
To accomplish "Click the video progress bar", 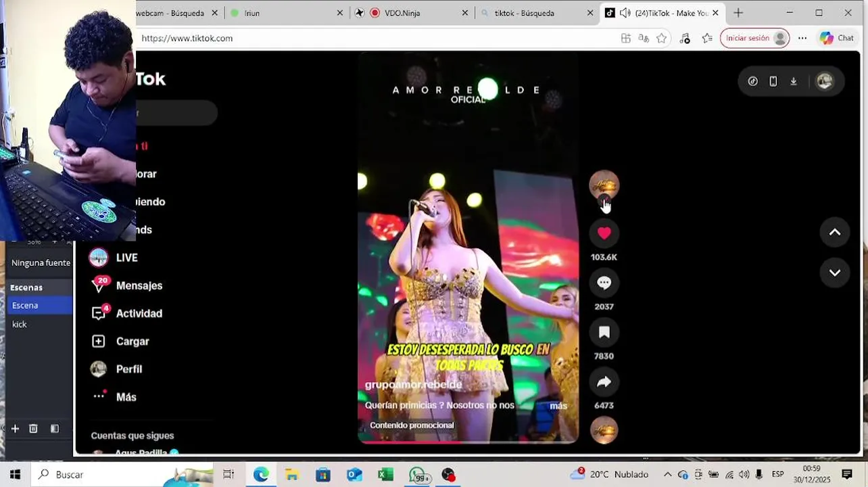I will 468,442.
